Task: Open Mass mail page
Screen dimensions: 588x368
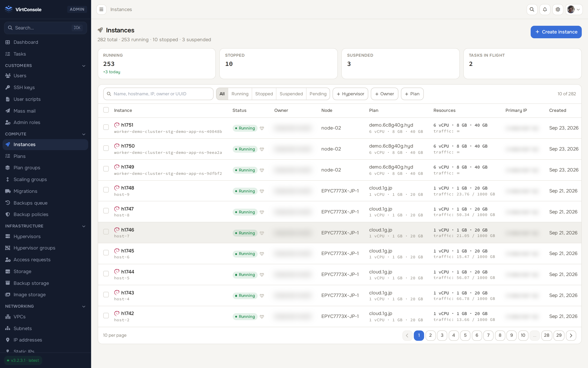Action: point(45,111)
